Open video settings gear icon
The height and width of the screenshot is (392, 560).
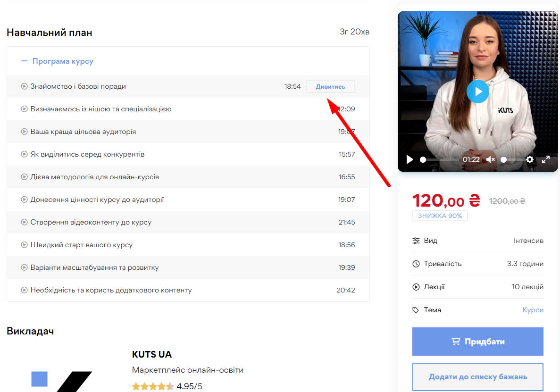pyautogui.click(x=530, y=159)
